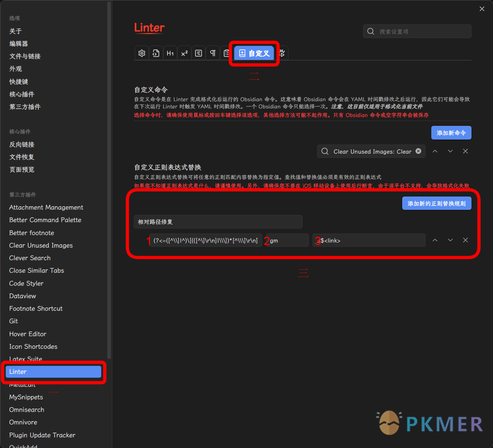Move the Clear Unused Images command up
The width and height of the screenshot is (493, 448).
pos(435,151)
